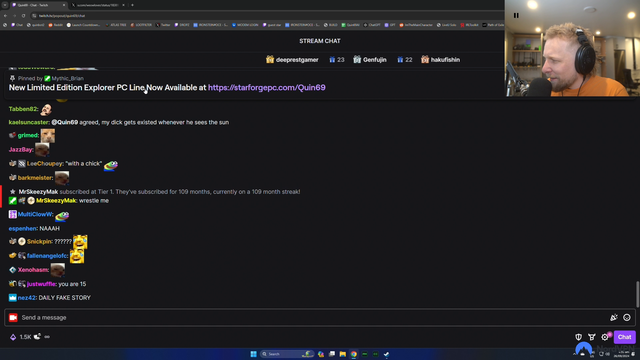Click the purple Chat send button

624,337
